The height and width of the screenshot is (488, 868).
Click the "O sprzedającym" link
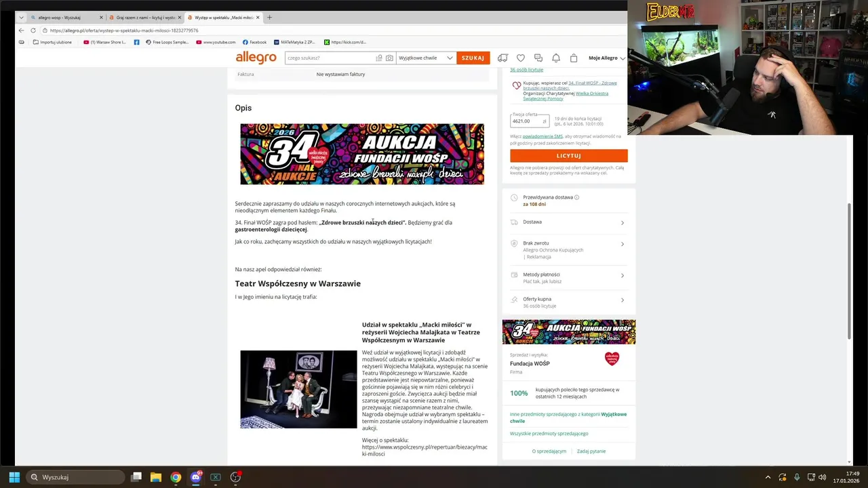[x=549, y=451]
